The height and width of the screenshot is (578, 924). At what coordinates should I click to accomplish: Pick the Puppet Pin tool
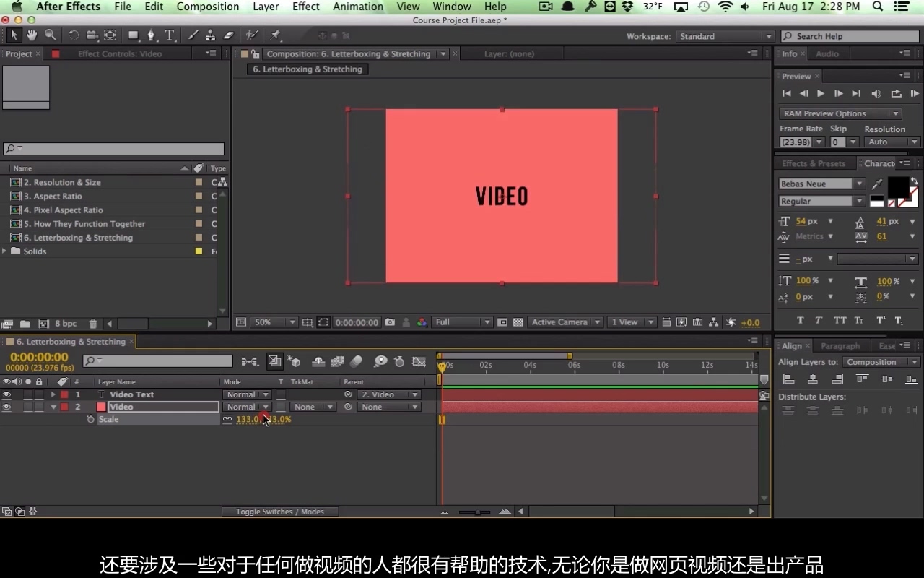pos(276,35)
